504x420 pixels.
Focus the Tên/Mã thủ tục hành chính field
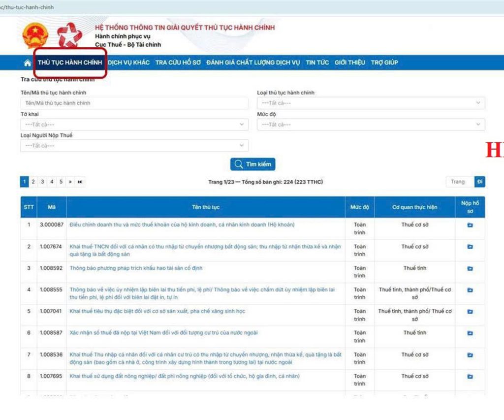[x=134, y=103]
